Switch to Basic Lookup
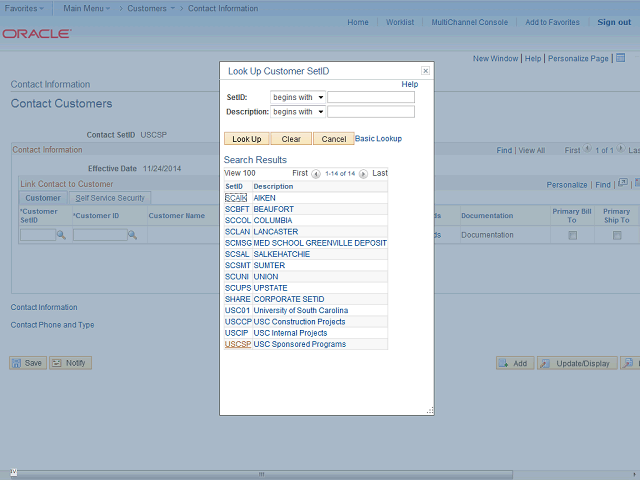The image size is (640, 480). pyautogui.click(x=378, y=138)
